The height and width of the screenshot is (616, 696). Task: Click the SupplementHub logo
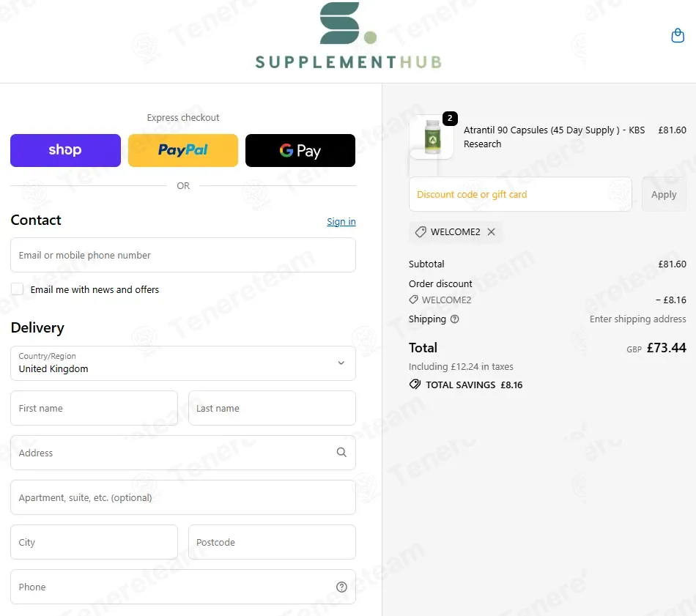[x=348, y=37]
